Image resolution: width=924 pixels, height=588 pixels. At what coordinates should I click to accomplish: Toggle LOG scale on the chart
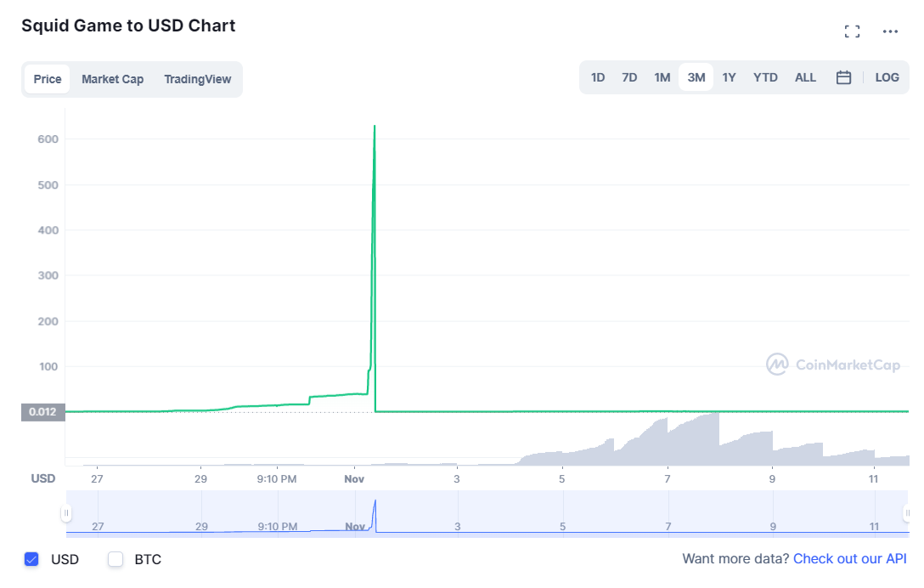click(887, 77)
